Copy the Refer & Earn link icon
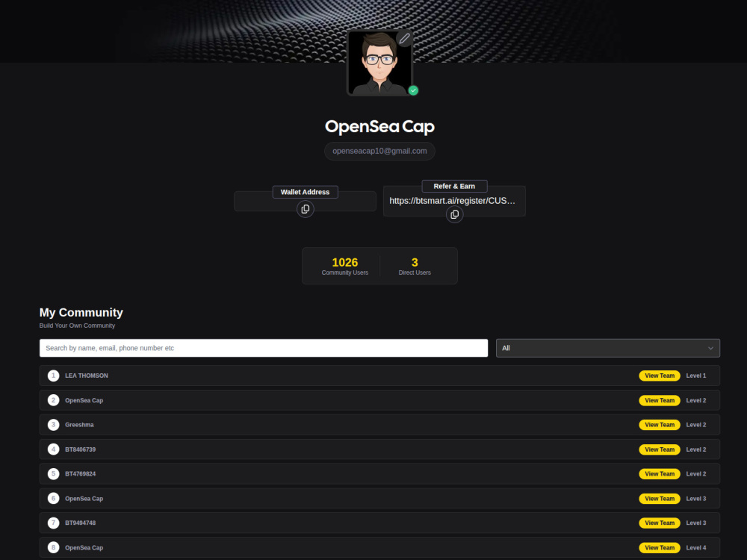The width and height of the screenshot is (747, 560). [x=454, y=214]
